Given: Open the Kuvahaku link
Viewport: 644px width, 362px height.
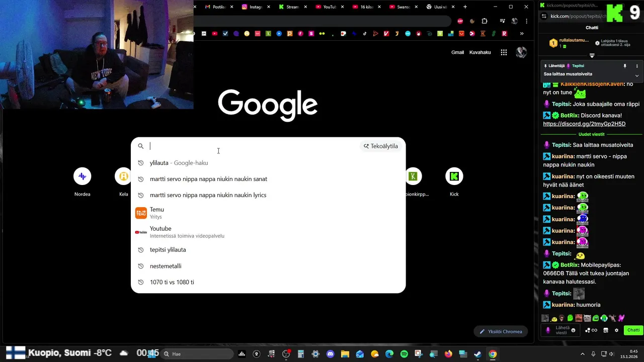Looking at the screenshot, I should [480, 52].
